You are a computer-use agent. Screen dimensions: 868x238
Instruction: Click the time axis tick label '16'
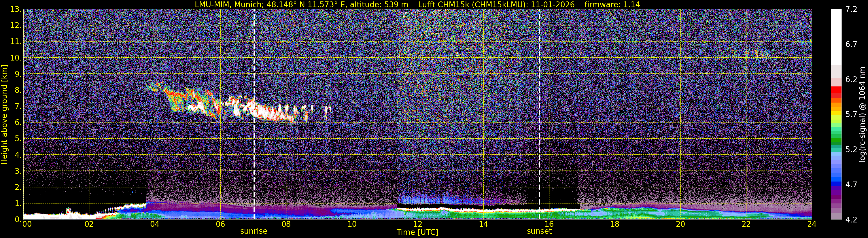(549, 224)
